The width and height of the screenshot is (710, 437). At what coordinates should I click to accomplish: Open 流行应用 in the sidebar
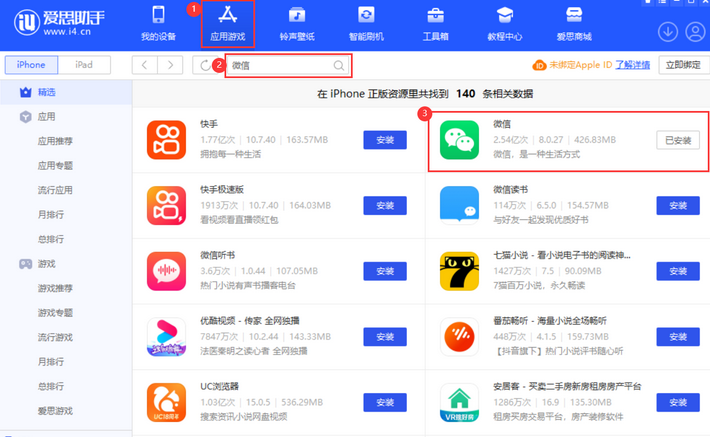coord(55,190)
